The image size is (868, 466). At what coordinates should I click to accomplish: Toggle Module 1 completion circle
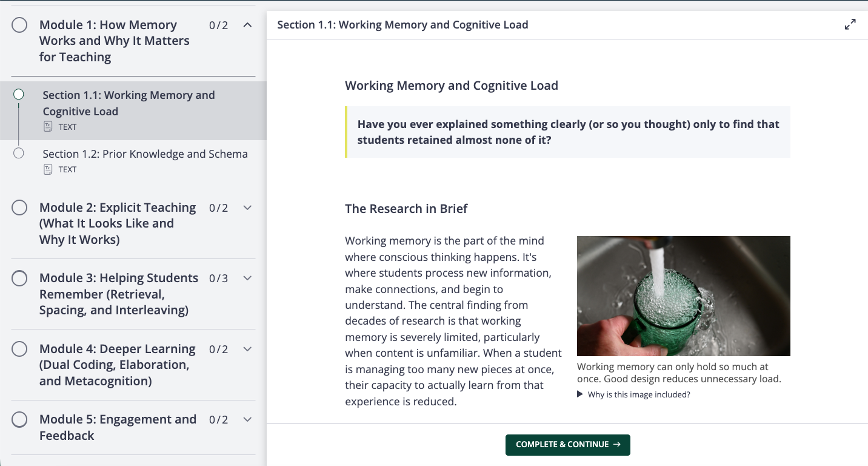click(x=19, y=25)
